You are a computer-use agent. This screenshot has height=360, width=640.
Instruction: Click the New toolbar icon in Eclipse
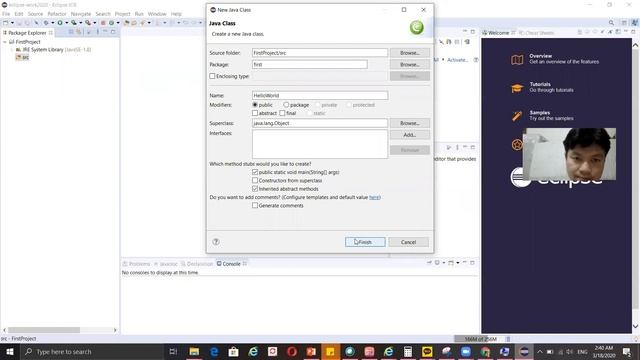(x=6, y=23)
